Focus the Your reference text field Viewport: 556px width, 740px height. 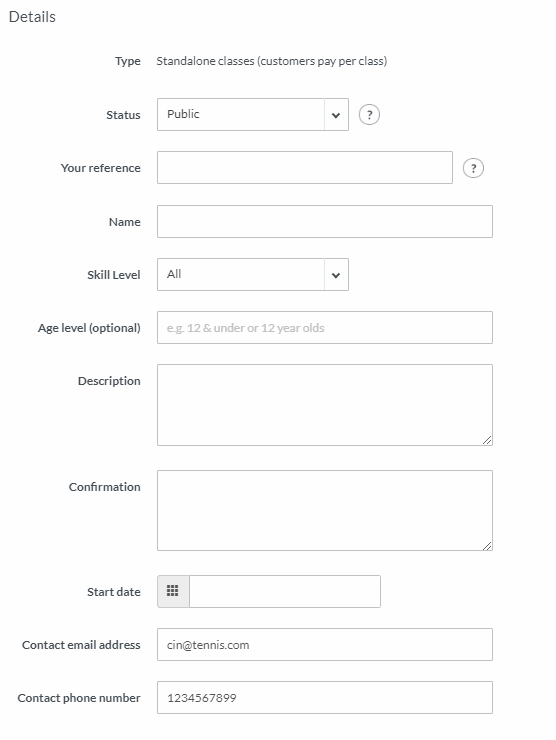pos(305,168)
